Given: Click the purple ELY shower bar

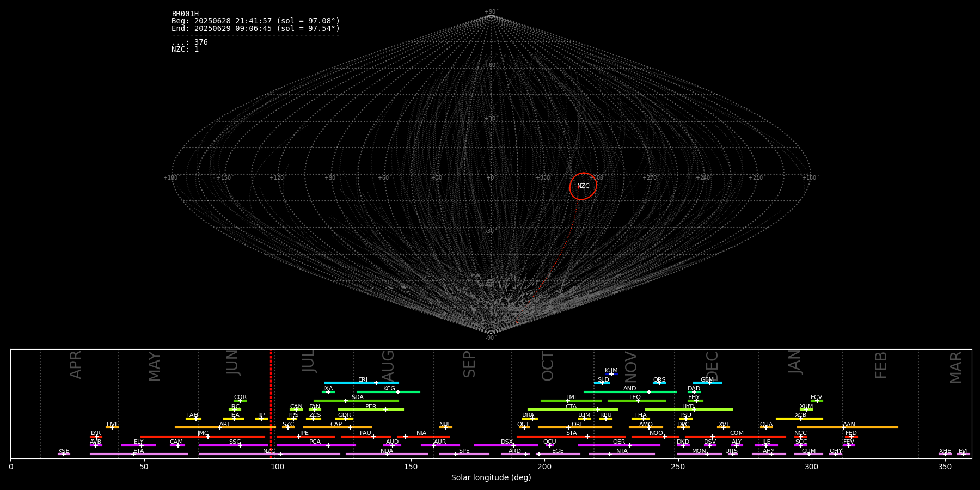Looking at the screenshot, I should tap(138, 445).
